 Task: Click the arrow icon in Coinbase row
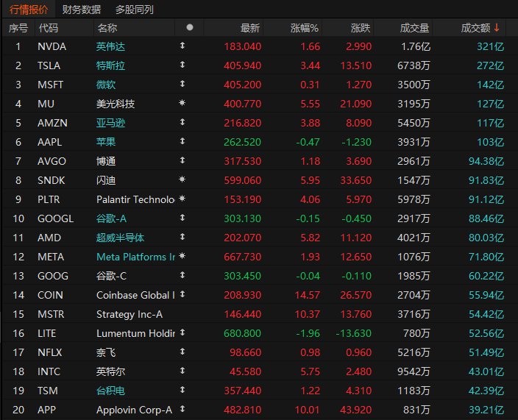(182, 295)
